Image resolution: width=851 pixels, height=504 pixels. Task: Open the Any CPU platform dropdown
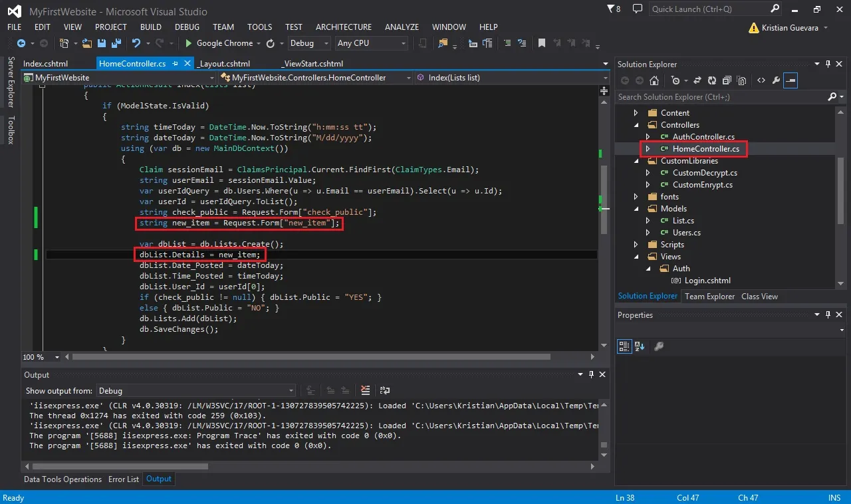tap(371, 43)
